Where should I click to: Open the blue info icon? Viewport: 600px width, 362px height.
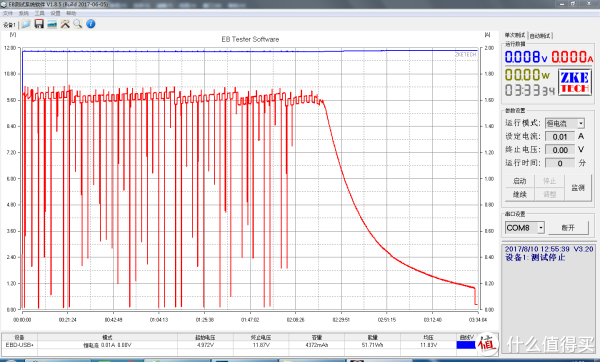tap(91, 24)
